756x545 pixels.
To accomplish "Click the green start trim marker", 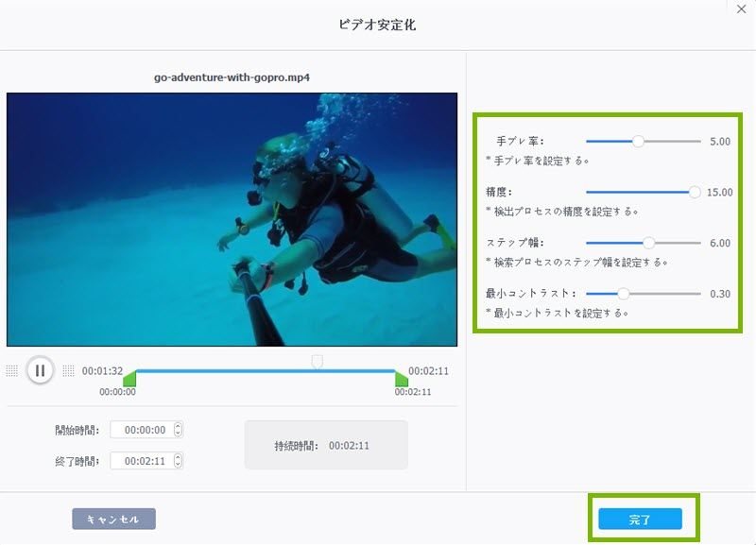I will pos(130,379).
